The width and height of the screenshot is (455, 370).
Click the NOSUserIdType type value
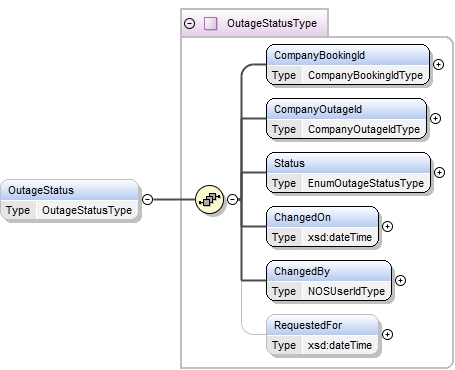tap(346, 291)
